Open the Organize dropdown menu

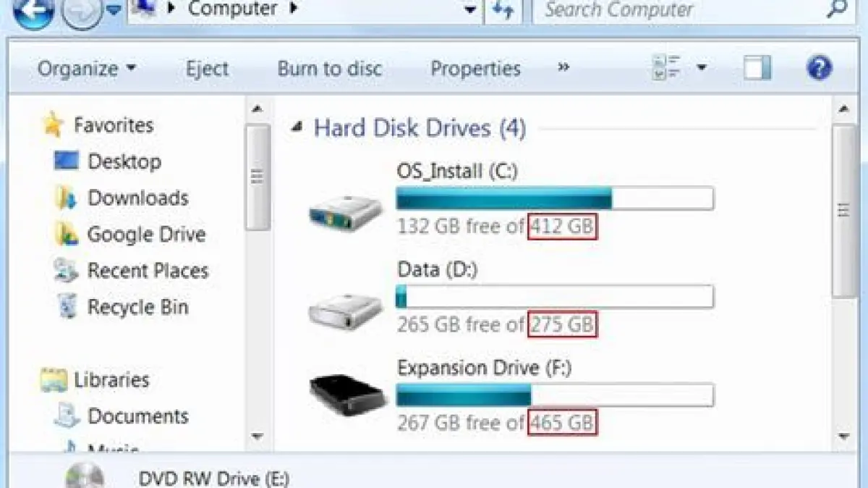pyautogui.click(x=87, y=69)
